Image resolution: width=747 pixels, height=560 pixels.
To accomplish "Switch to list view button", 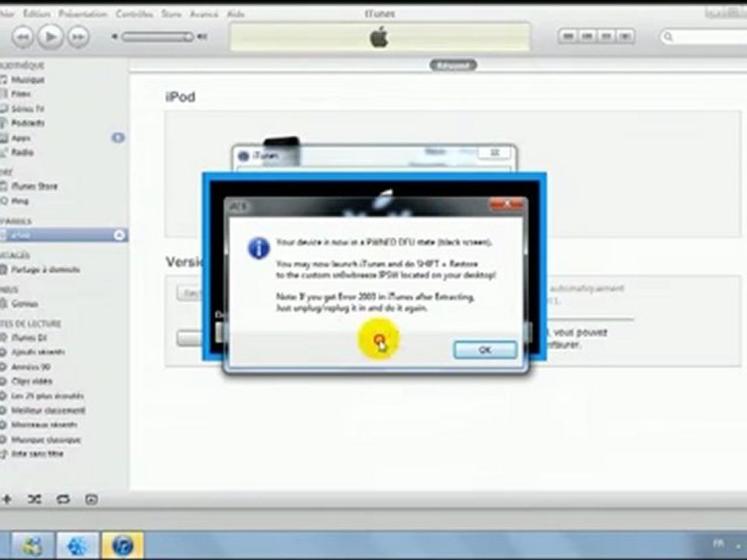I will pos(568,36).
